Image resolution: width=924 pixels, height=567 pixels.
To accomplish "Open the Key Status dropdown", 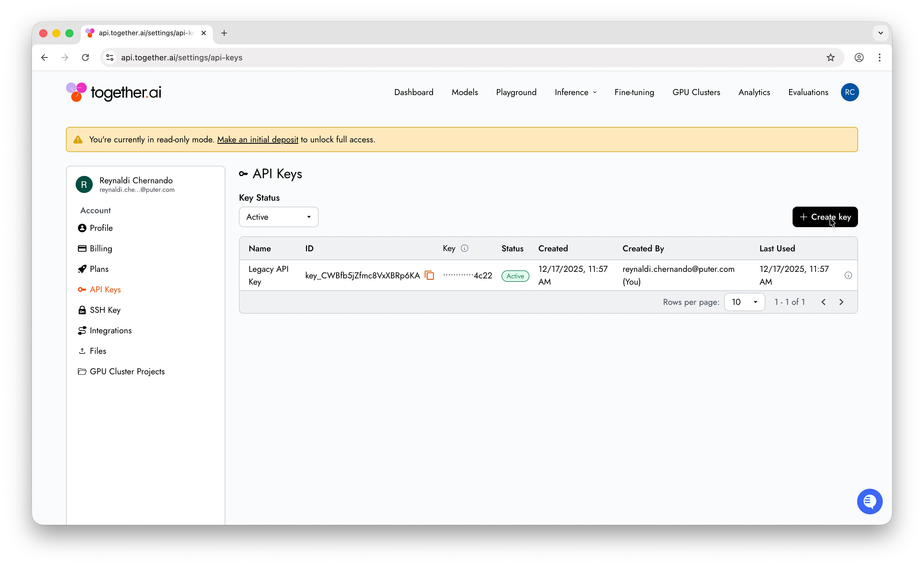I will click(x=278, y=217).
